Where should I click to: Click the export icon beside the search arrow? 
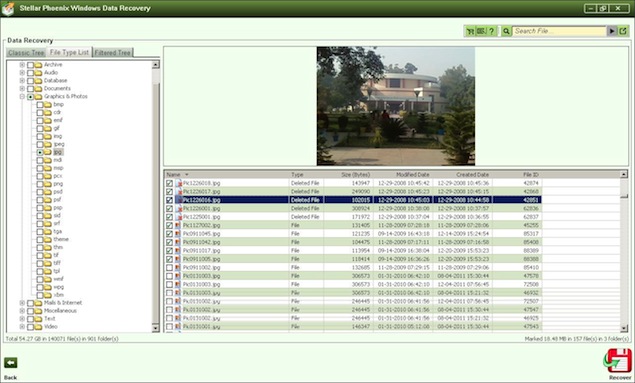point(622,31)
